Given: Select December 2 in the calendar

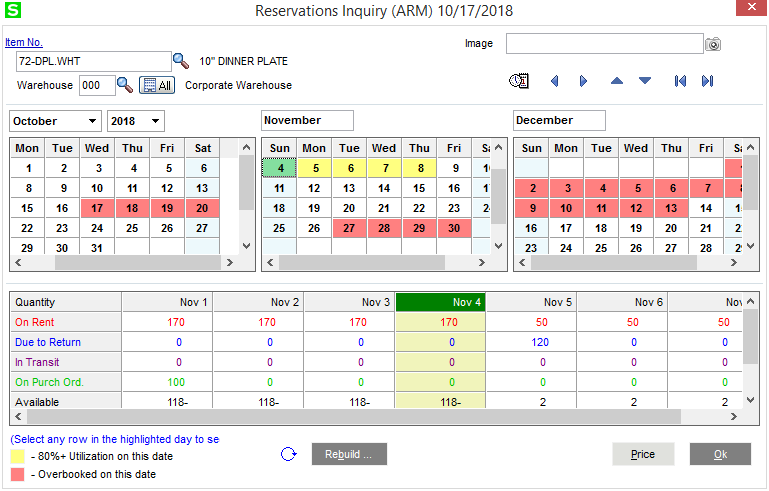Looking at the screenshot, I should [532, 188].
